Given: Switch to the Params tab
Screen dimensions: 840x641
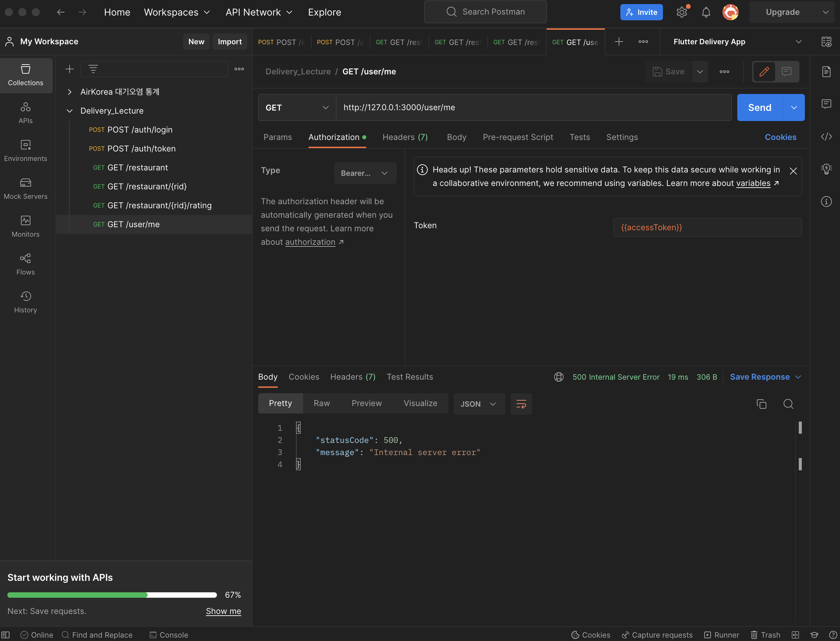Looking at the screenshot, I should point(278,137).
